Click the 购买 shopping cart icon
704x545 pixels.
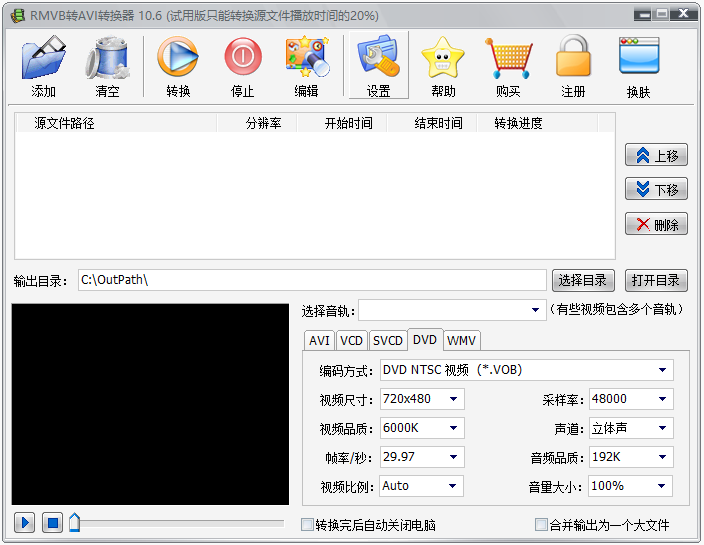(508, 58)
